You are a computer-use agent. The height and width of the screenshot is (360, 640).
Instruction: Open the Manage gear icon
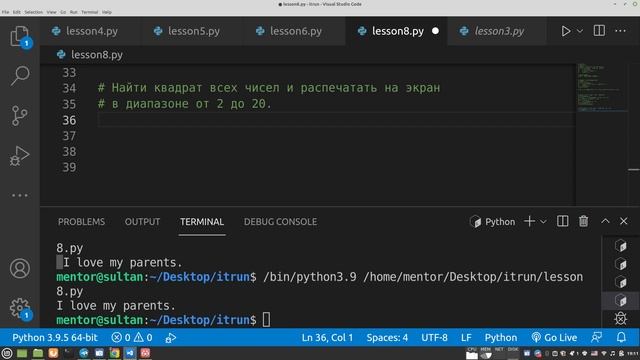pyautogui.click(x=20, y=309)
